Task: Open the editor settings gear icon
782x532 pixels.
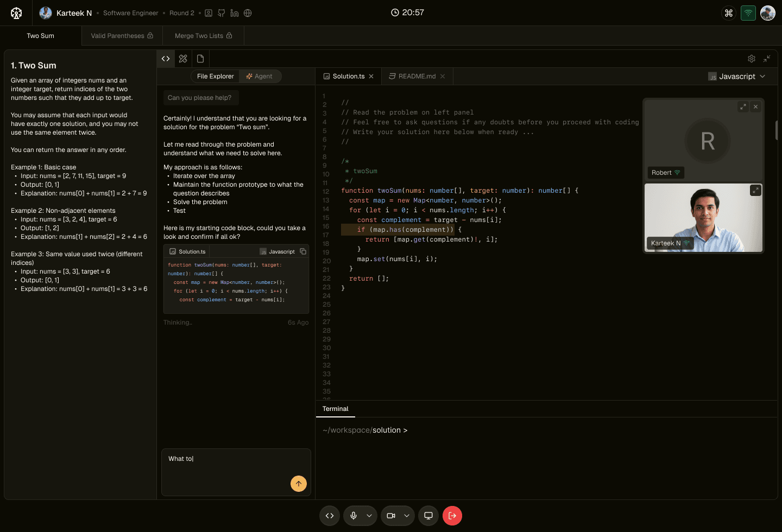Action: click(752, 59)
